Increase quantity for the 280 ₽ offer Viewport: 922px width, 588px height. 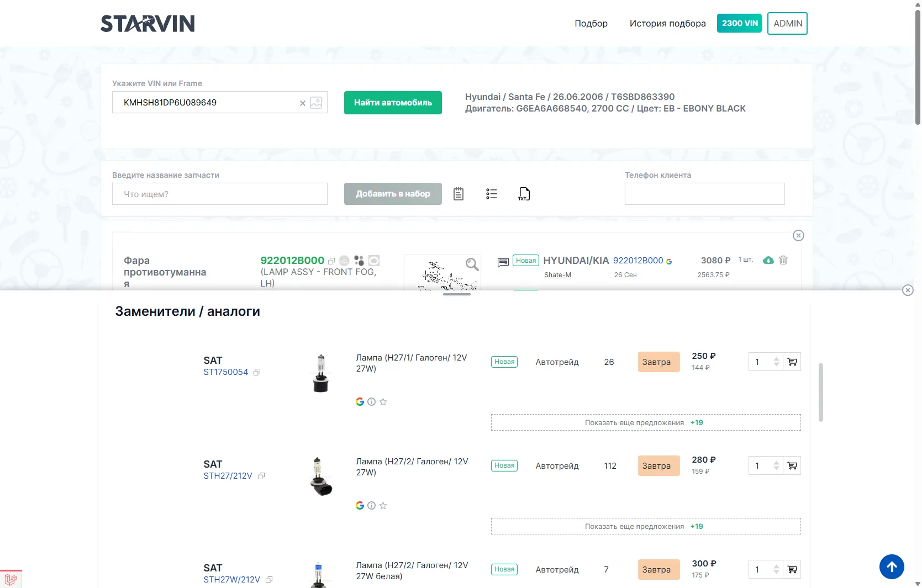tap(776, 463)
